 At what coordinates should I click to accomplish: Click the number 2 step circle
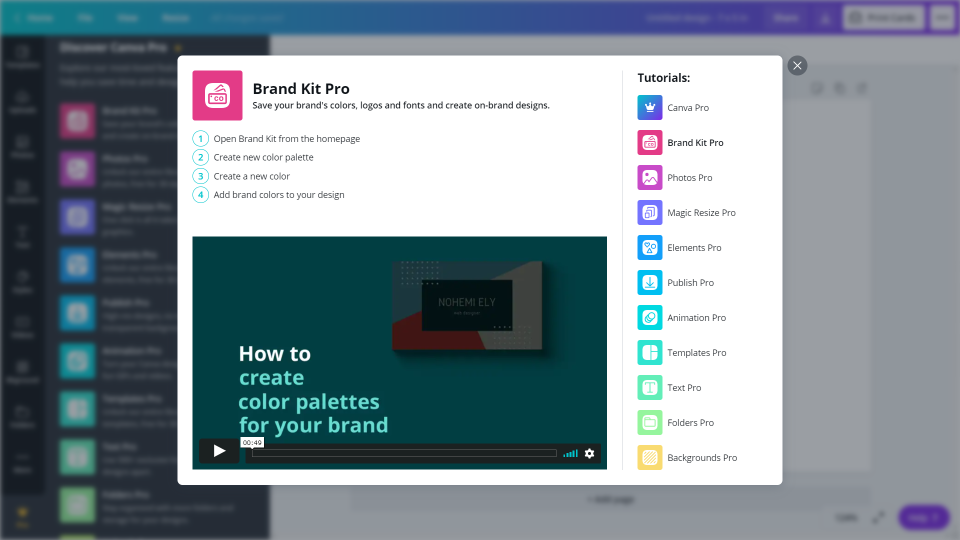click(x=200, y=157)
